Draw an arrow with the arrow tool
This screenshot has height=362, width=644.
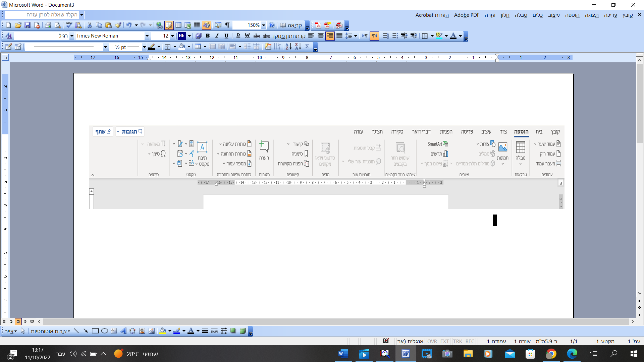coord(86,331)
